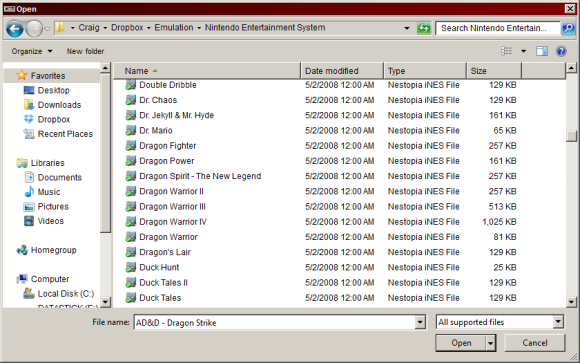
Task: Select the Dragon Fighter file icon
Action: 130,145
